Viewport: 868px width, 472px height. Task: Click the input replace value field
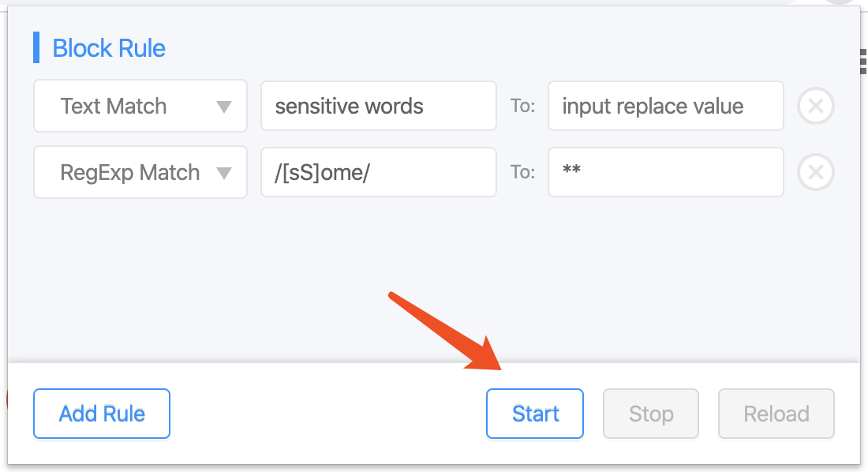pyautogui.click(x=666, y=106)
